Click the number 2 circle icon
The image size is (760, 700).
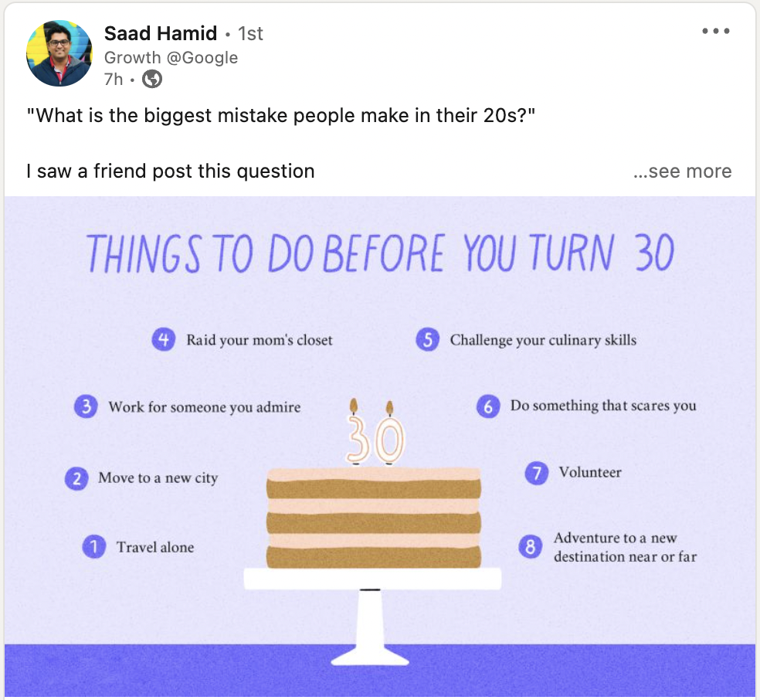click(x=76, y=478)
